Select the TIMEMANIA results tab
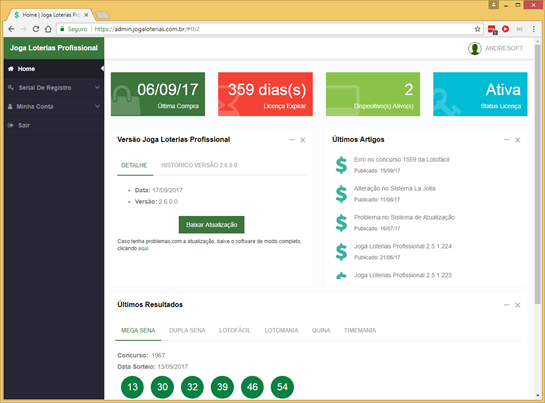Screen dimensions: 545x403 tap(360, 330)
